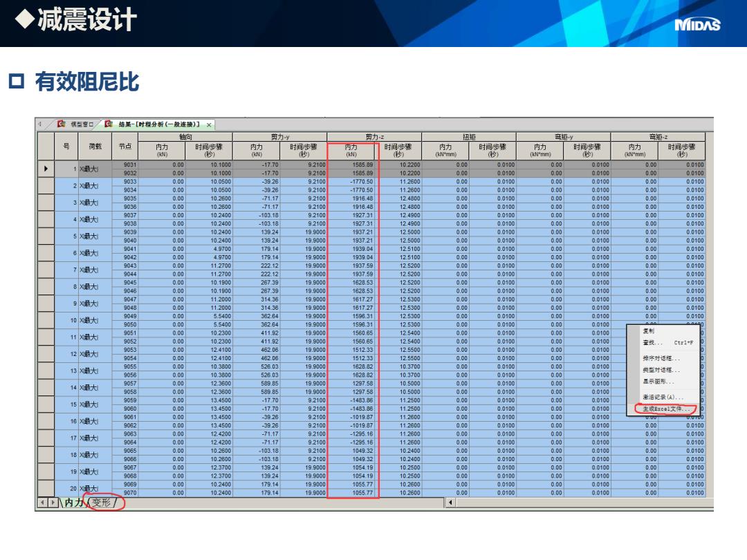This screenshot has width=747, height=560.
Task: Click the 12.5500 cell in node 9053 row
Action: pos(398,350)
